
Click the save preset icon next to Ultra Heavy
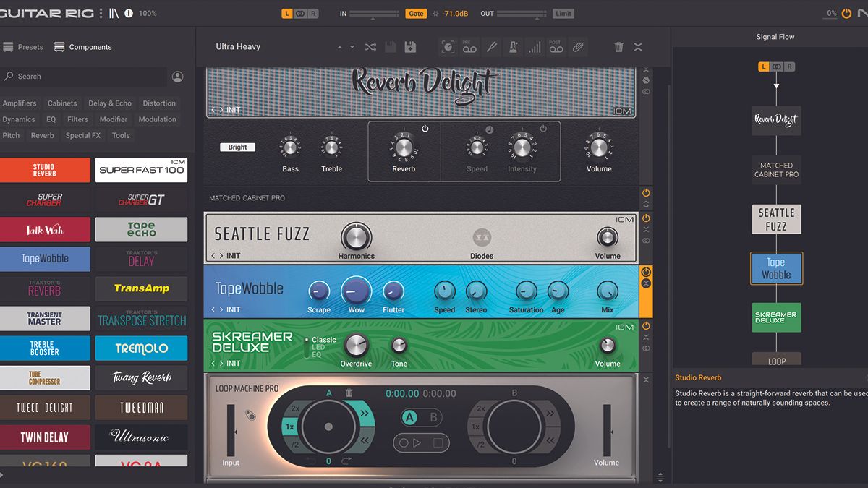point(391,46)
